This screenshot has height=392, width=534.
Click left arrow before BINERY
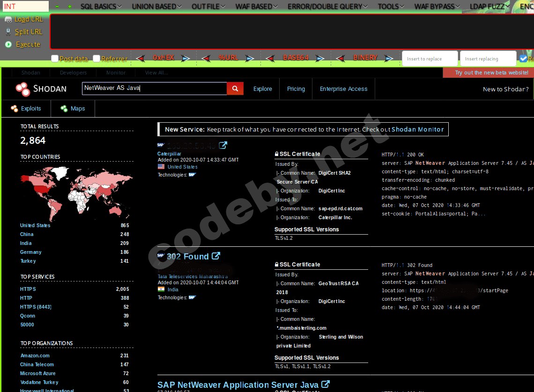click(340, 58)
